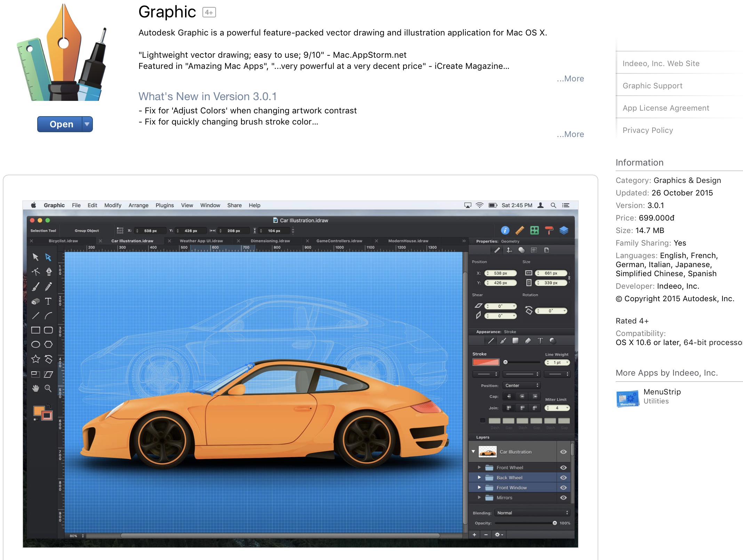The width and height of the screenshot is (743, 560).
Task: Click the orange ruler toolbar icon
Action: [520, 230]
